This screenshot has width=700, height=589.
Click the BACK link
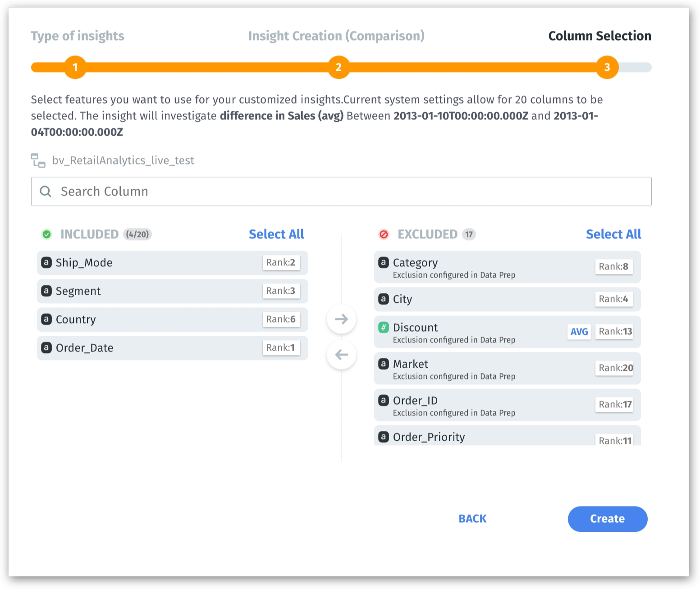[x=472, y=519]
